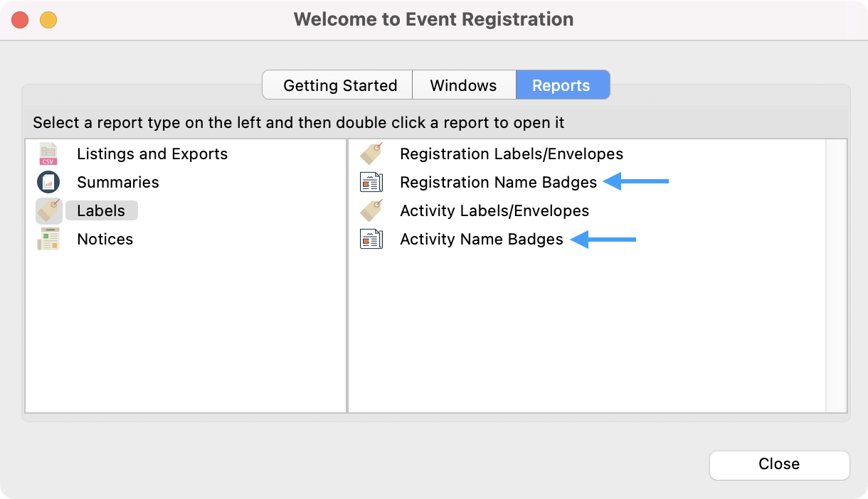Select the Notices report type

coord(105,240)
